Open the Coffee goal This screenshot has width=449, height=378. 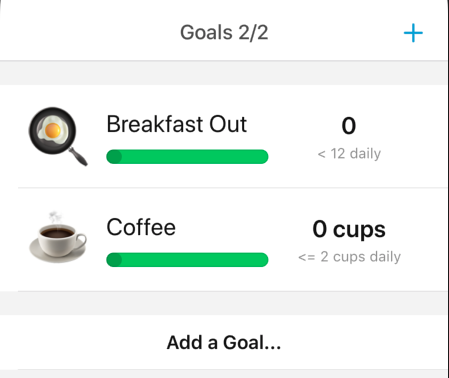224,240
